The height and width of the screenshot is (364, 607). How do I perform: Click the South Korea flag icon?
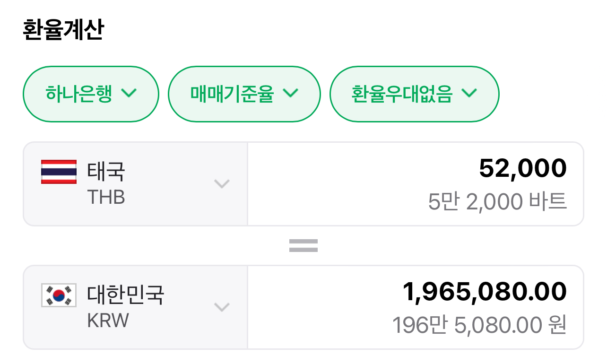point(59,295)
